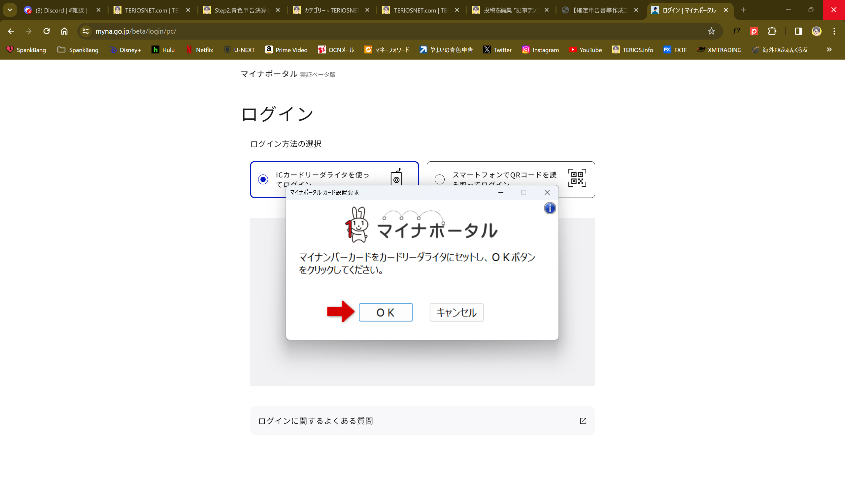The height and width of the screenshot is (504, 845).
Task: Launch the やよいの青色申告 bookmark
Action: pos(446,49)
